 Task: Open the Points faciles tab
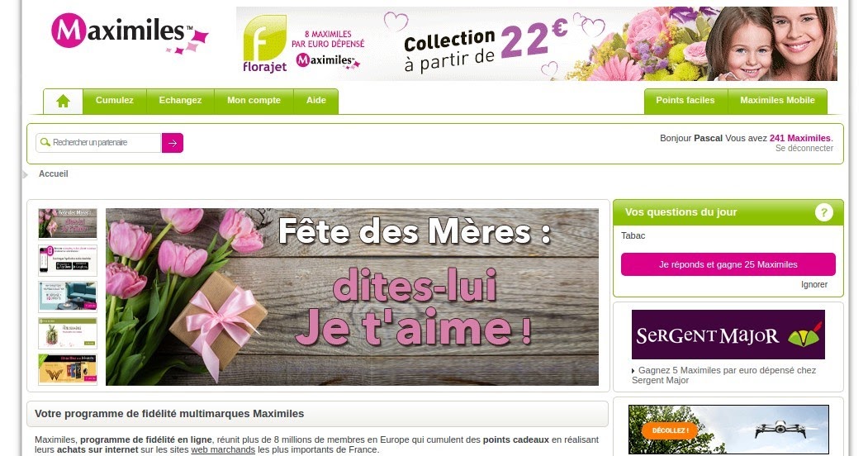click(685, 101)
